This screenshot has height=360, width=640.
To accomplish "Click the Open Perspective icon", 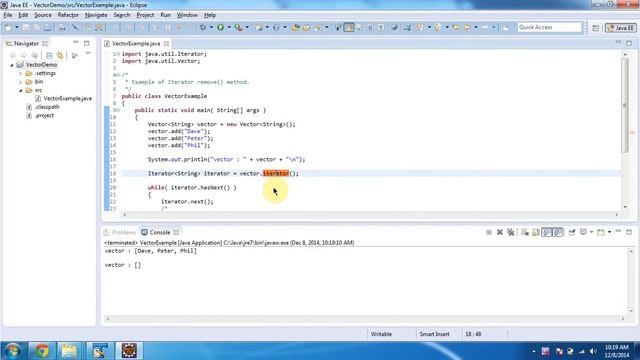I will (x=596, y=28).
